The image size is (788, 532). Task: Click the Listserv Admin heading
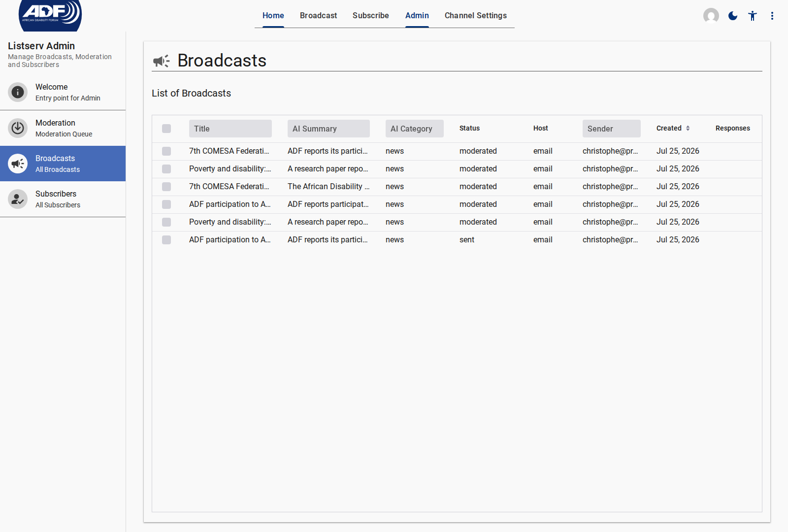(x=41, y=46)
